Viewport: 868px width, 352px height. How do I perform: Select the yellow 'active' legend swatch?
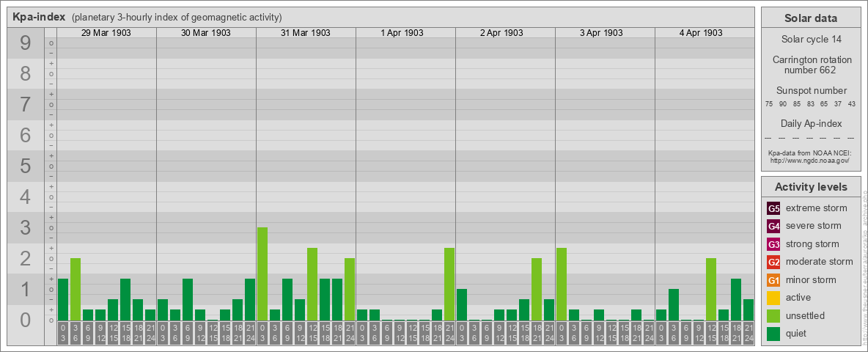click(x=773, y=298)
